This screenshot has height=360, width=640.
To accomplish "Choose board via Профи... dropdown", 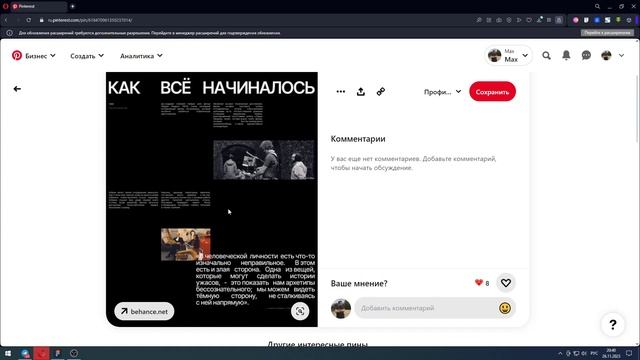I will [x=442, y=92].
